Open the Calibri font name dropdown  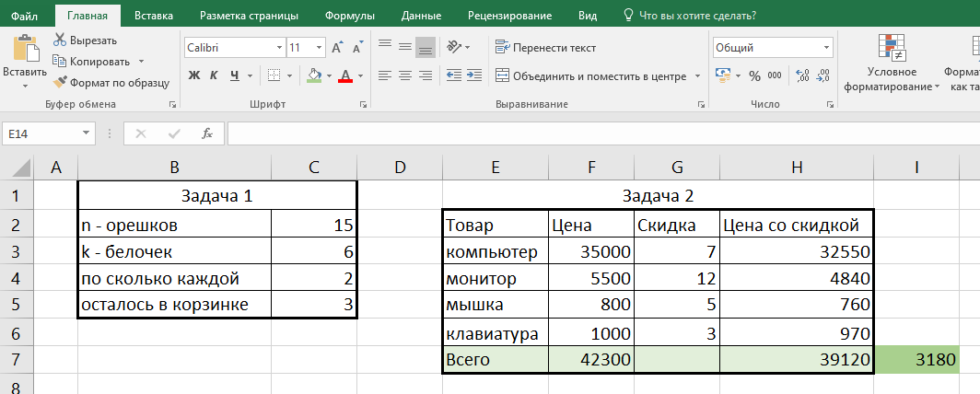tap(277, 48)
